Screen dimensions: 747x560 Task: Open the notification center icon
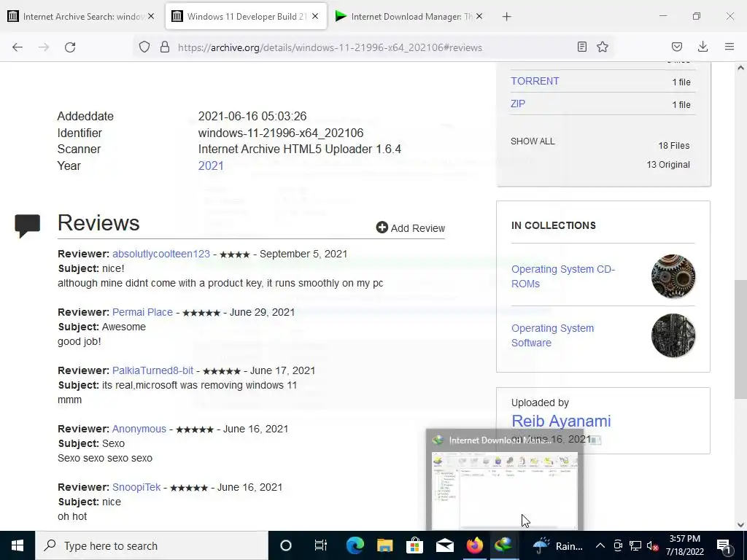click(x=723, y=545)
